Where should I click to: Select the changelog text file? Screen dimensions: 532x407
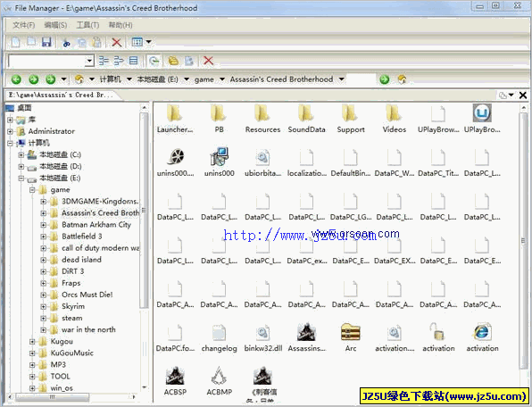point(220,337)
